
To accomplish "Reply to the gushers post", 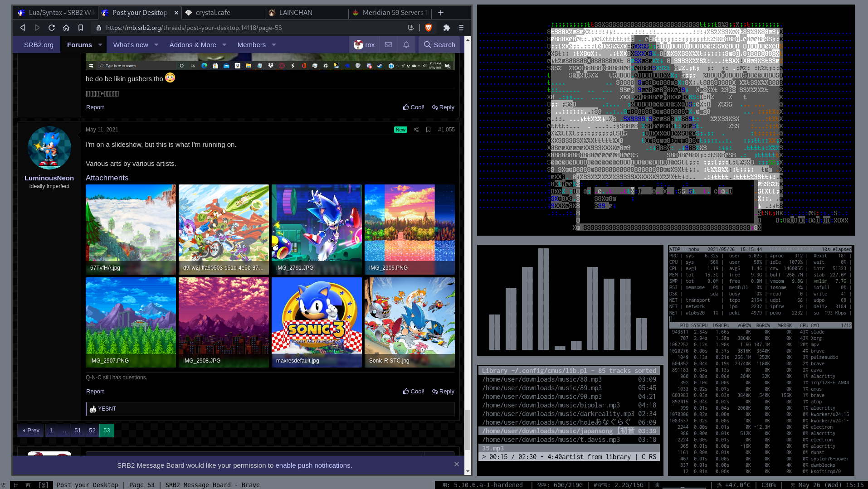I will point(443,107).
